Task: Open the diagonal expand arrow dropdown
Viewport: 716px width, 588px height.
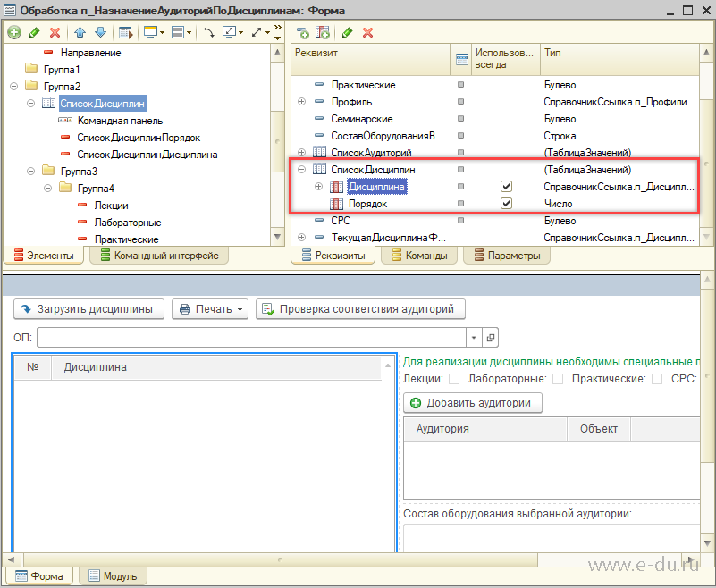Action: 260,32
